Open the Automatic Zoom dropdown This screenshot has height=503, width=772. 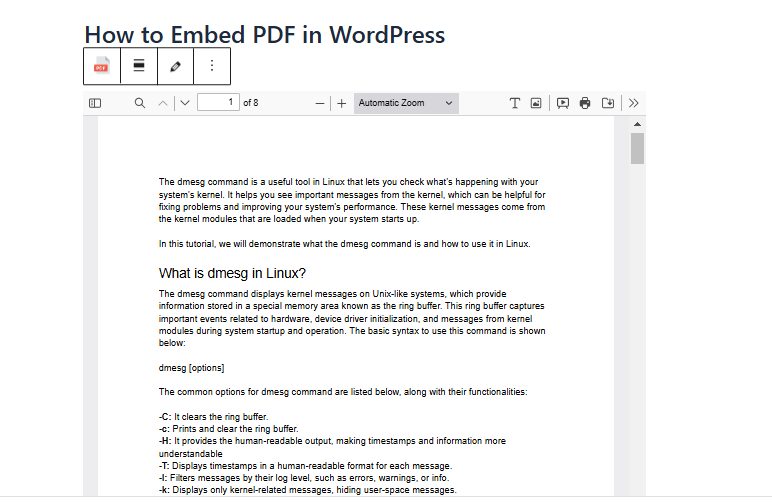click(x=406, y=103)
